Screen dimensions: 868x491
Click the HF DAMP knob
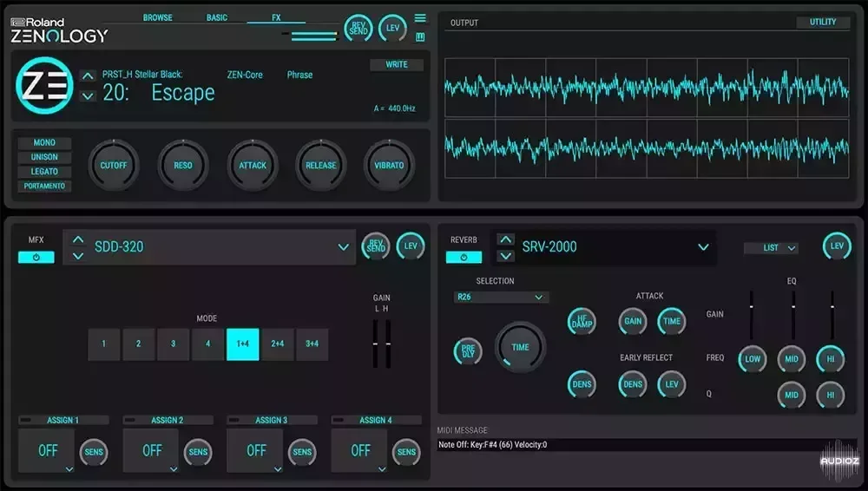pos(582,321)
